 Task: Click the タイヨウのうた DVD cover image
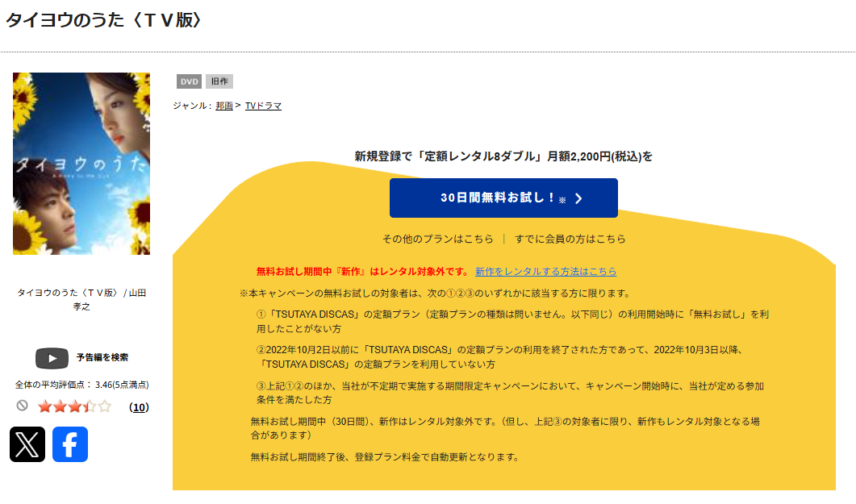(81, 164)
